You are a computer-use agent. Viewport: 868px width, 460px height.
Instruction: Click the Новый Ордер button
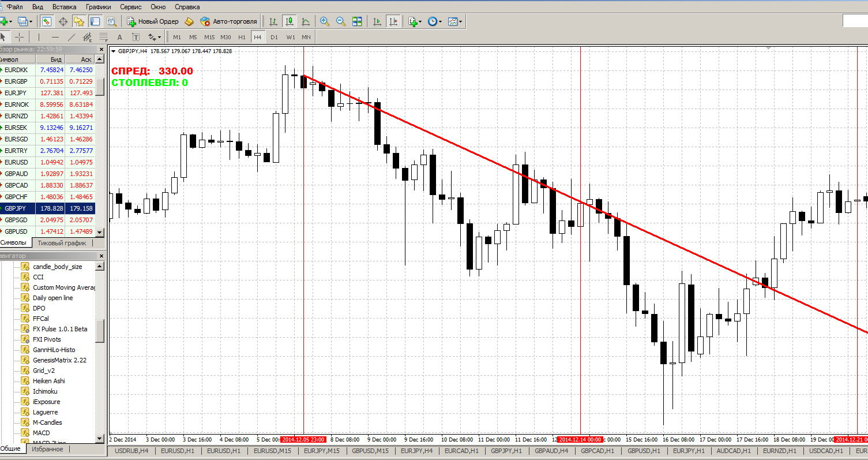click(x=153, y=21)
